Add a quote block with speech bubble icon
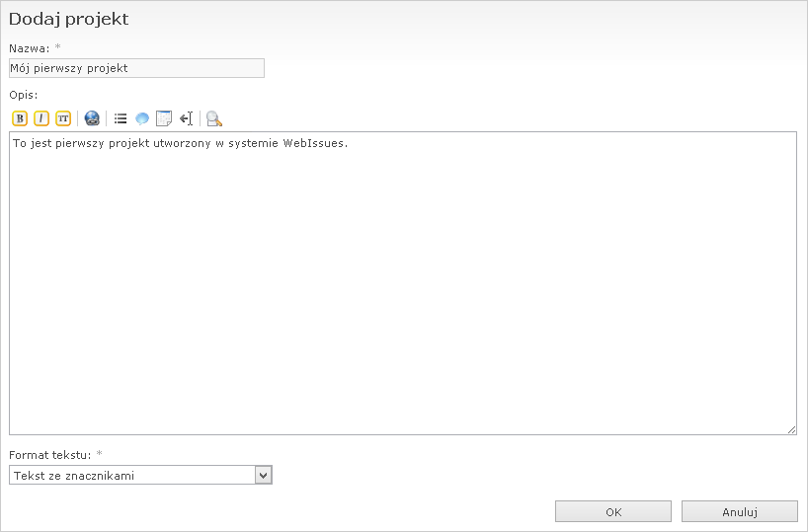Screen dimensions: 808x532 (x=142, y=118)
